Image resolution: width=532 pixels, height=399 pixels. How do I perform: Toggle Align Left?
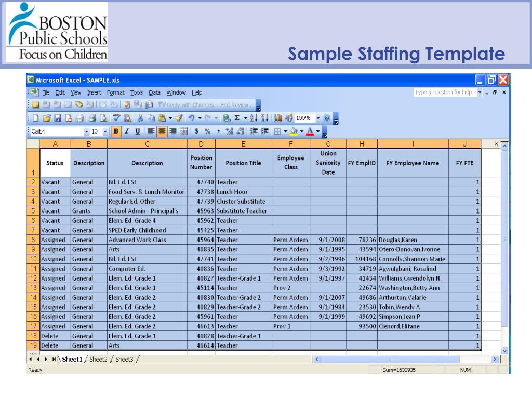(151, 131)
